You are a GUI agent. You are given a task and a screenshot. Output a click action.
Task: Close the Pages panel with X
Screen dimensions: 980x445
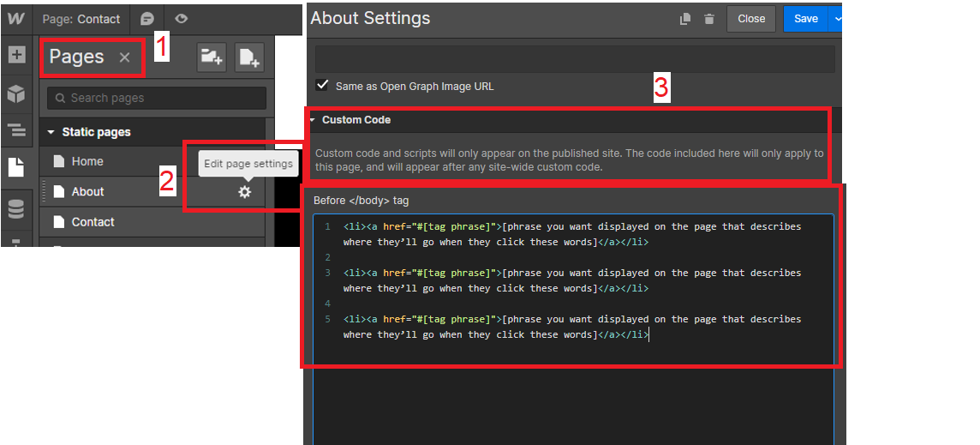[x=124, y=57]
